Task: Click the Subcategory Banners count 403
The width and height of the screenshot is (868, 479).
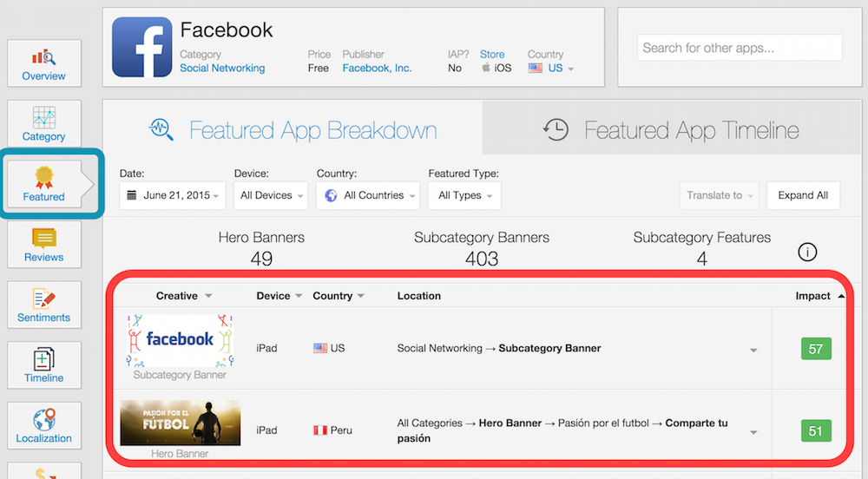Action: [x=482, y=259]
